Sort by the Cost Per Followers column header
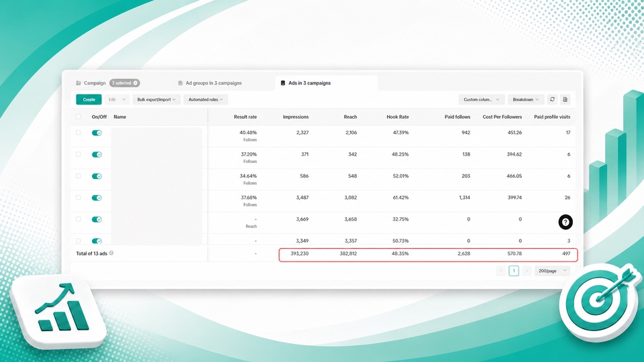Image resolution: width=644 pixels, height=362 pixels. pyautogui.click(x=502, y=117)
